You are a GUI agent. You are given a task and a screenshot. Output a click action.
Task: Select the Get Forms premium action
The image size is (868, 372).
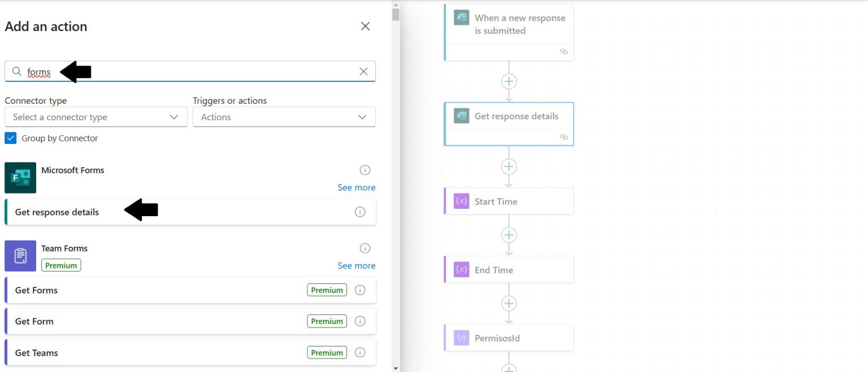[36, 290]
